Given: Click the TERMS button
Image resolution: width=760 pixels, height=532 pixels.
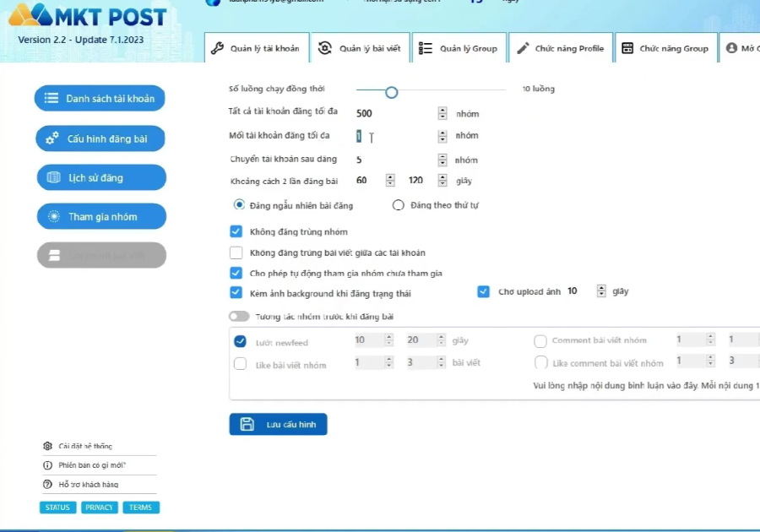Looking at the screenshot, I should (x=141, y=508).
